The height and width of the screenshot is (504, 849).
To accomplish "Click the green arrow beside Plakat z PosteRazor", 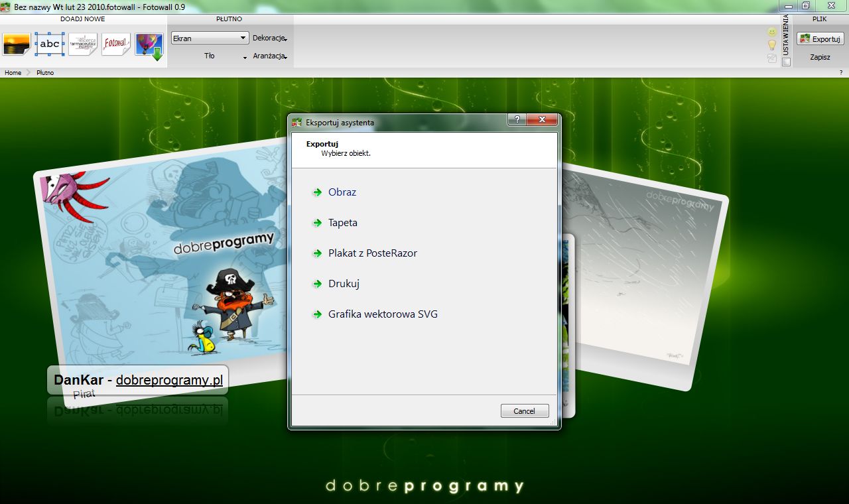I will pos(317,253).
